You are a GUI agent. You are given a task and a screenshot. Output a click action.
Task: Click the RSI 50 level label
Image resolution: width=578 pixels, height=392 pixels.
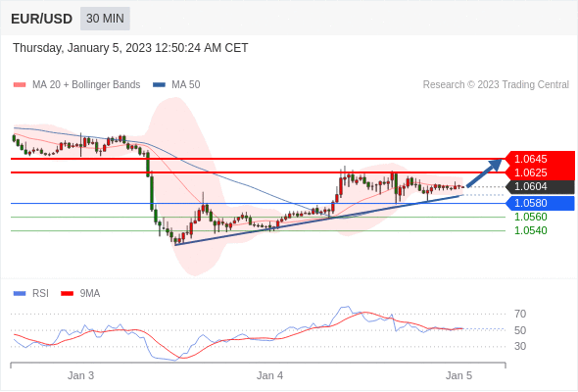coord(520,330)
